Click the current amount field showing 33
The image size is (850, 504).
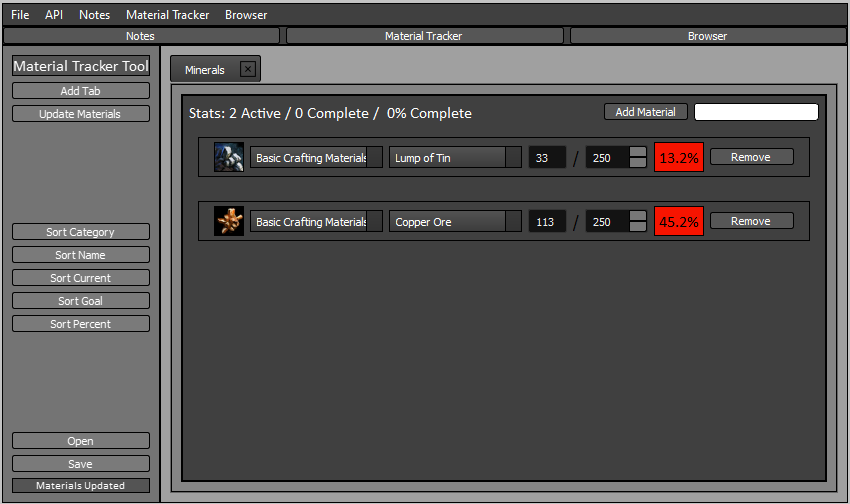pos(547,157)
